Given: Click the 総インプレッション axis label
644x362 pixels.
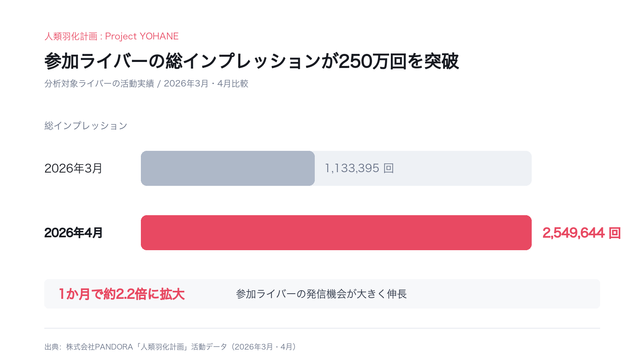Looking at the screenshot, I should pos(86,126).
